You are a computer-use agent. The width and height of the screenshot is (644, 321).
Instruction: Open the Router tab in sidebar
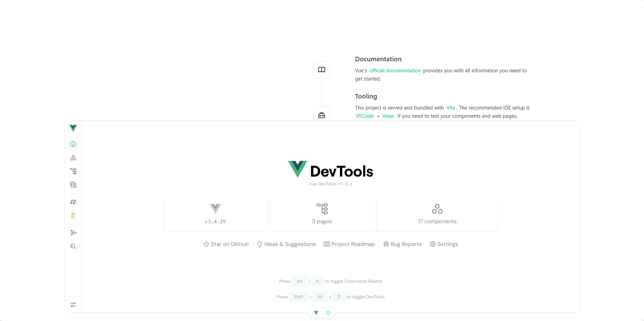tap(73, 202)
